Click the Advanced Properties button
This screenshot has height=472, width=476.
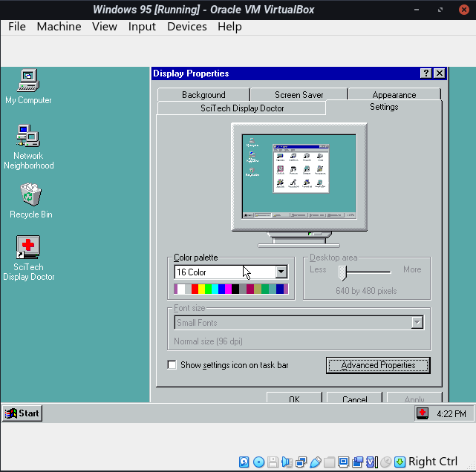[378, 365]
